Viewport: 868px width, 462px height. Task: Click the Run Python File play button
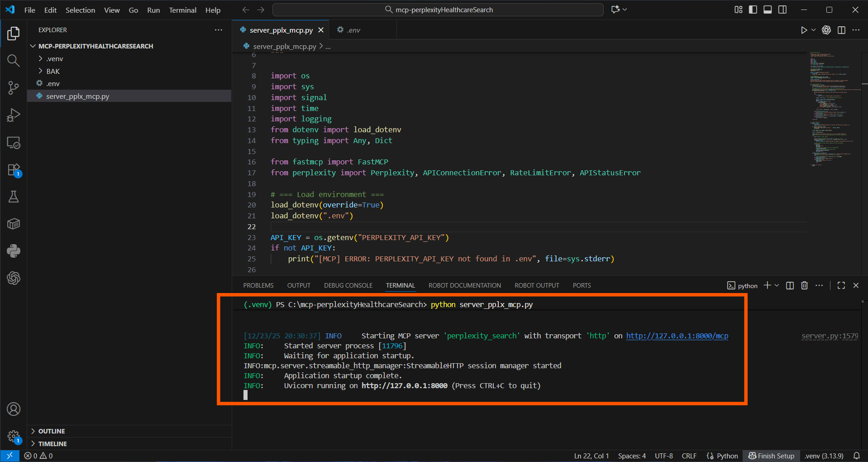click(x=804, y=30)
